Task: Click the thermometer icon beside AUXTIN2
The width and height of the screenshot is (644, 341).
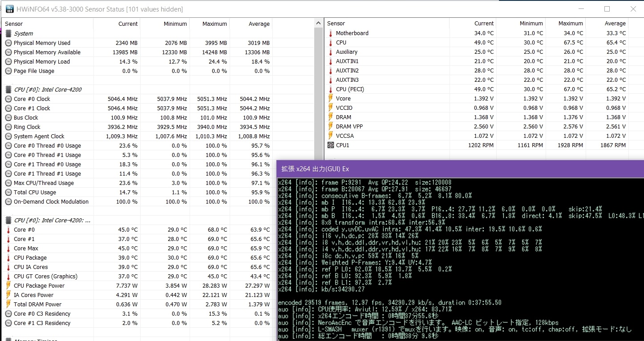Action: (331, 71)
